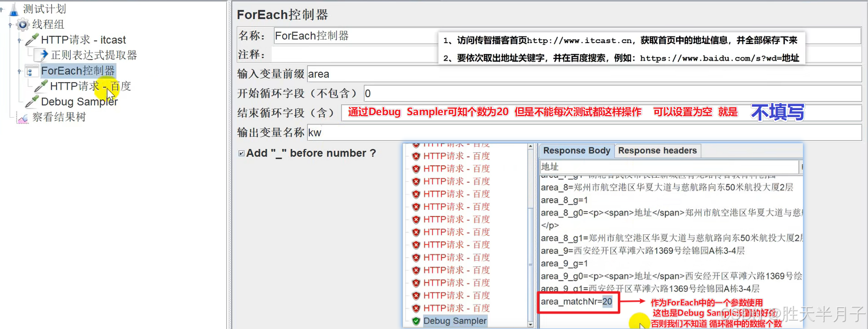Collapse the HTTP请求 - itcast node
Image resolution: width=868 pixels, height=329 pixels.
pos(19,40)
